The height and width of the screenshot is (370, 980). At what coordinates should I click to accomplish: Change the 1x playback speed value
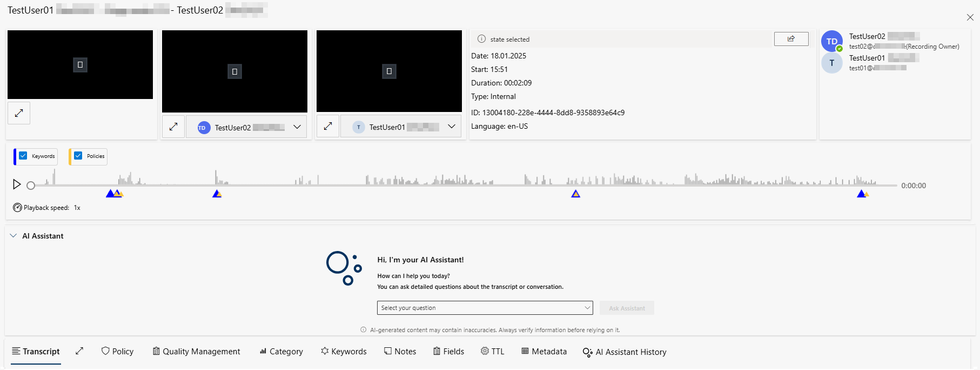77,208
